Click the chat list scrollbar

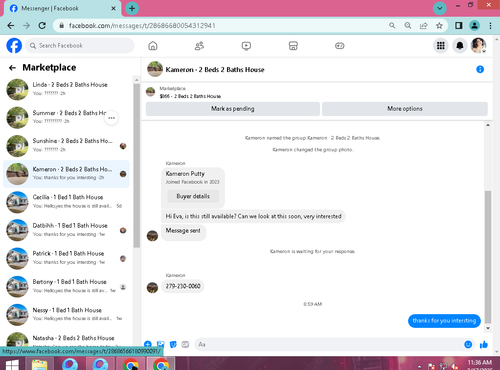(x=137, y=166)
